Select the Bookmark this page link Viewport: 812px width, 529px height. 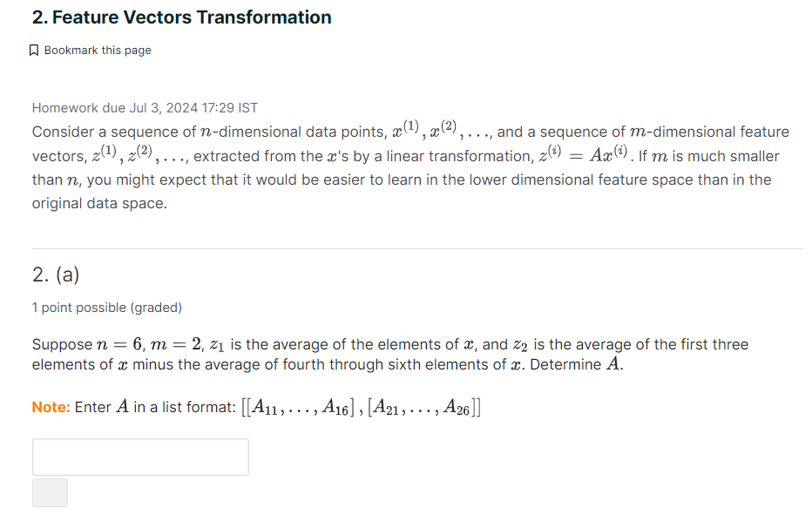click(98, 50)
